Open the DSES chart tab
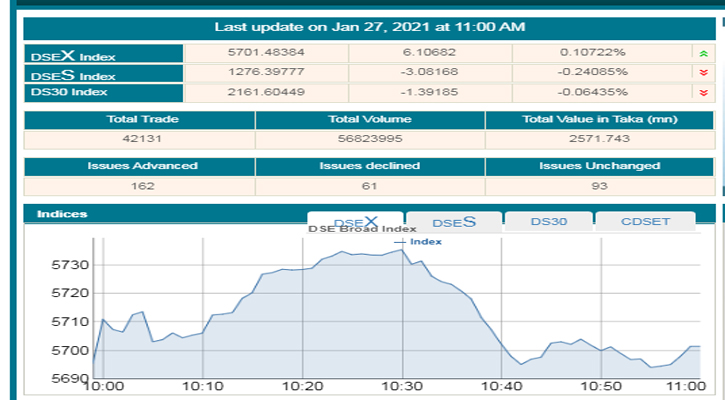Screen dimensions: 725x400 [x=453, y=222]
